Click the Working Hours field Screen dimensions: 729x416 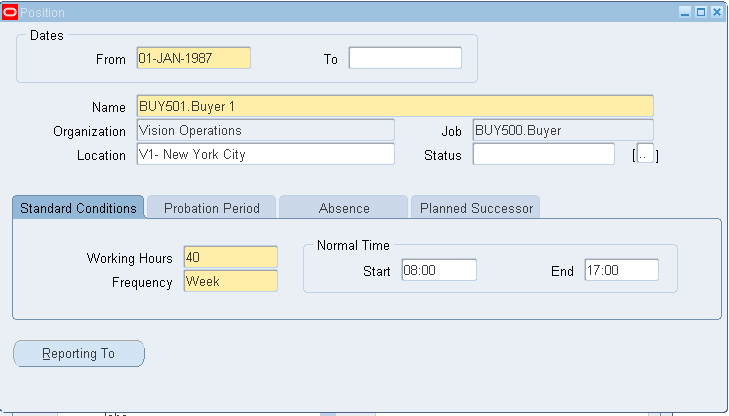pos(231,257)
